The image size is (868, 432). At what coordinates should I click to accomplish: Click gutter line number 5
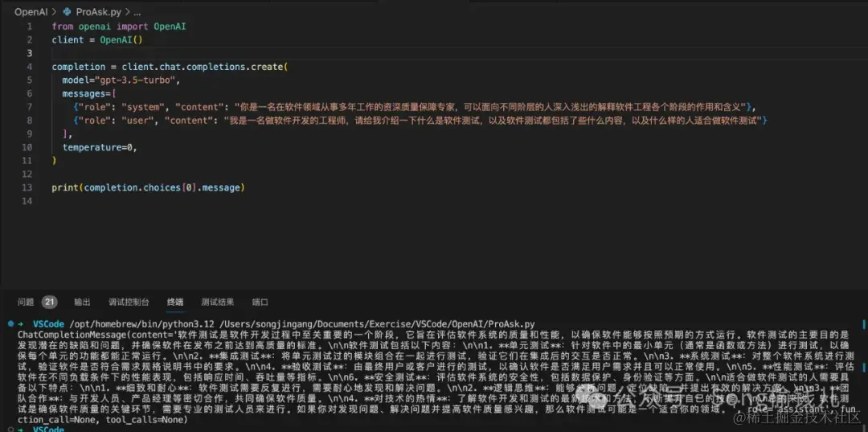[29, 80]
